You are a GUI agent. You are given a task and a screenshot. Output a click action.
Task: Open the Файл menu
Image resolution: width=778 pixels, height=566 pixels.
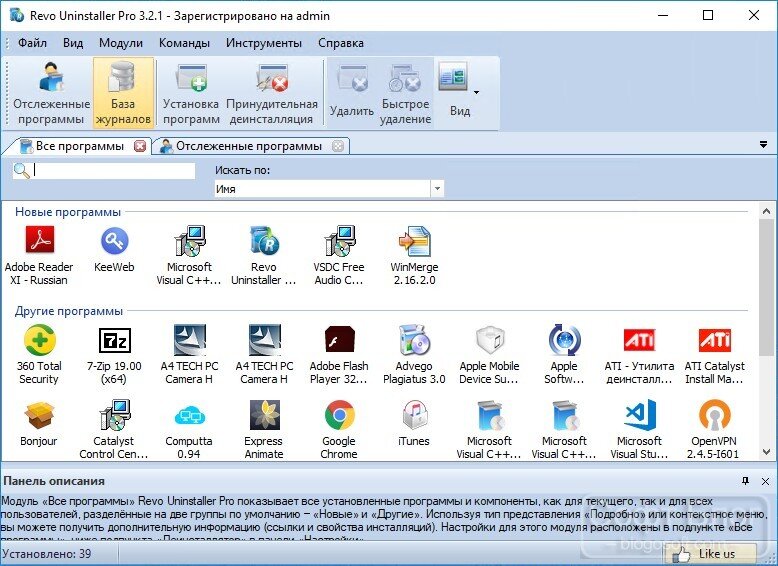33,43
